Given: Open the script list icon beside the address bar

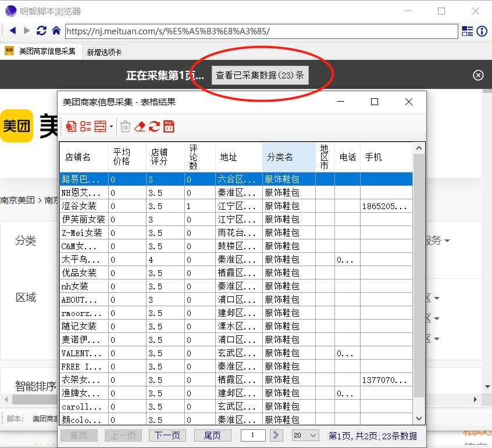Looking at the screenshot, I should point(467,31).
